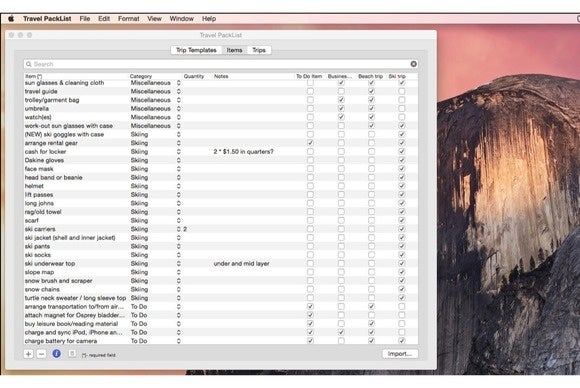This screenshot has width=580, height=388.
Task: Open the Format menu
Action: pyautogui.click(x=129, y=18)
